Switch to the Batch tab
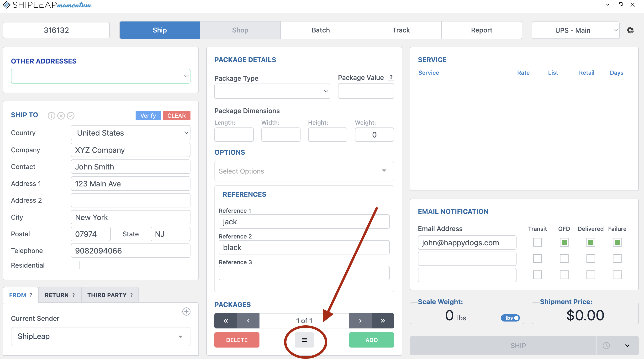The image size is (644, 359). 321,30
